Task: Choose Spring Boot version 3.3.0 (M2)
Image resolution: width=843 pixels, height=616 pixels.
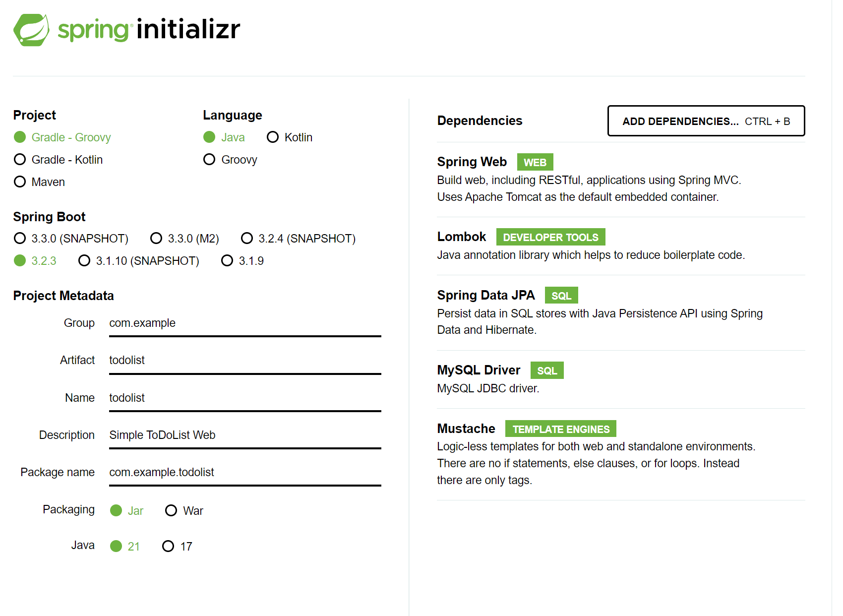Action: coord(156,239)
